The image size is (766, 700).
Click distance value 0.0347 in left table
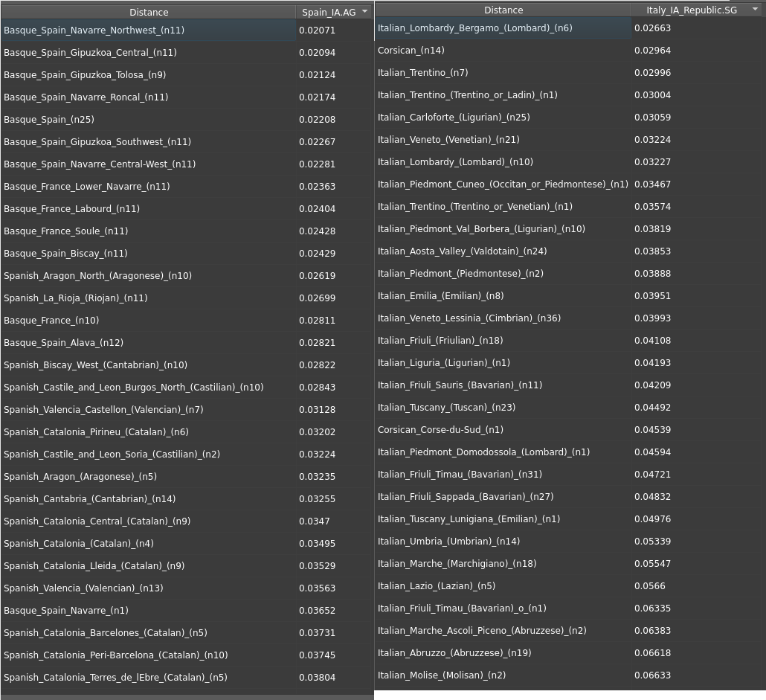[314, 521]
